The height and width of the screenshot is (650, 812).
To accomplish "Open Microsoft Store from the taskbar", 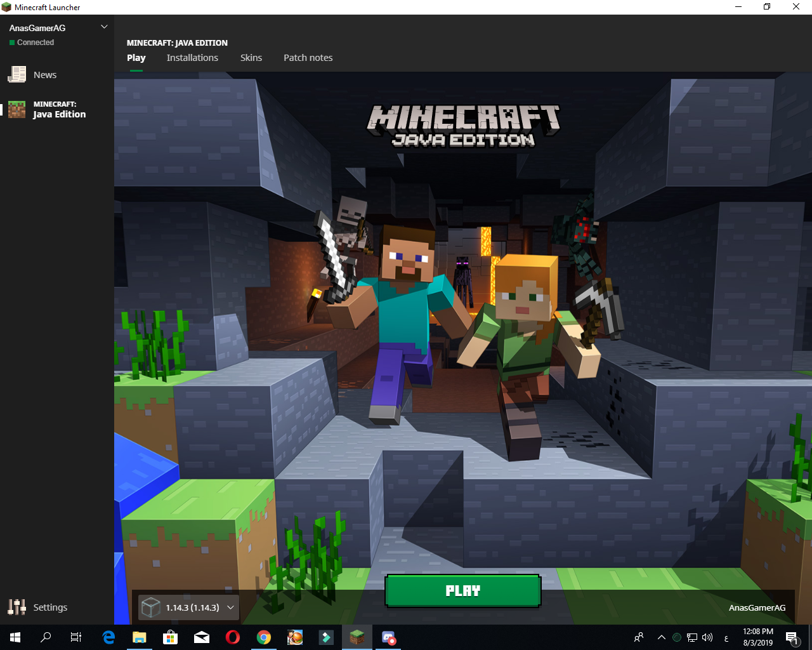I will tap(171, 637).
